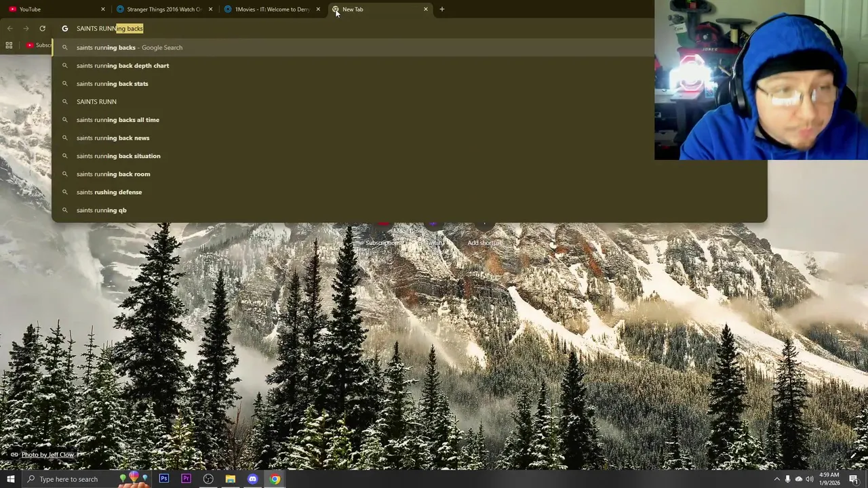Viewport: 868px width, 488px height.
Task: Open the apps grid in bookmarks bar
Action: [9, 45]
